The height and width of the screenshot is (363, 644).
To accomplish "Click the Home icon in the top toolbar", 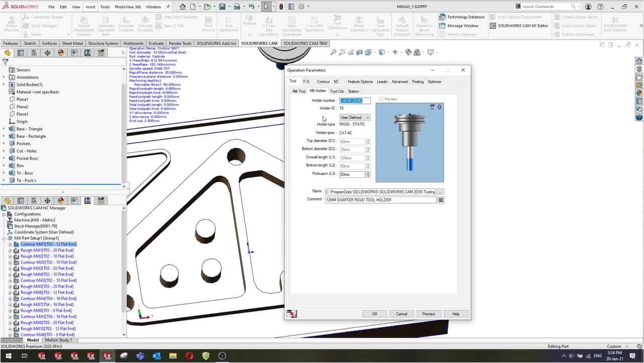I will point(183,7).
